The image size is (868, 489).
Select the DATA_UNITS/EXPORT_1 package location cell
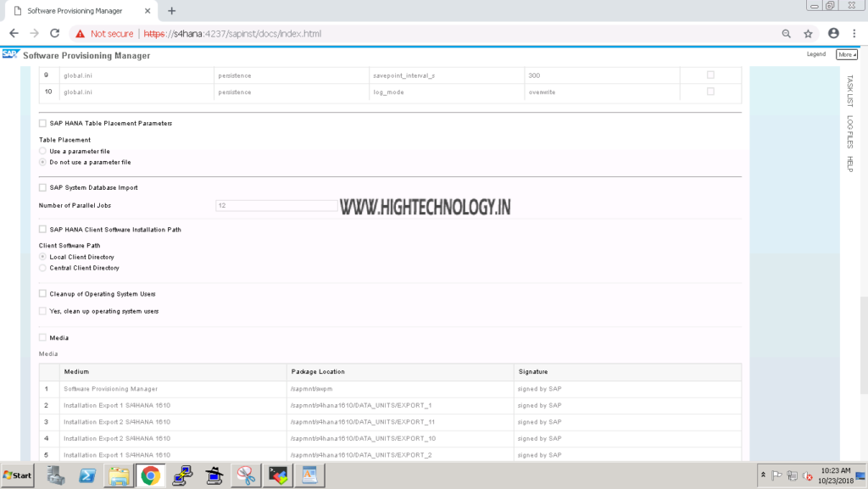click(400, 405)
